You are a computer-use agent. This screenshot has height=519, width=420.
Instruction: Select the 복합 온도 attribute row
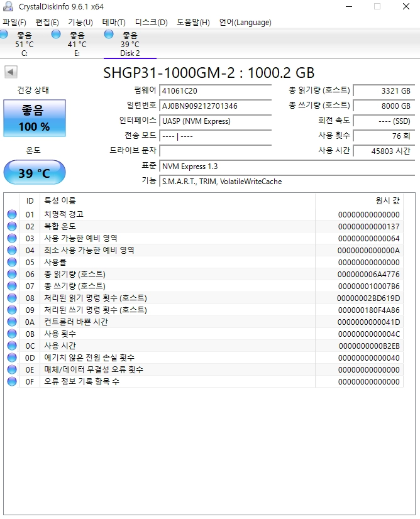(204, 226)
